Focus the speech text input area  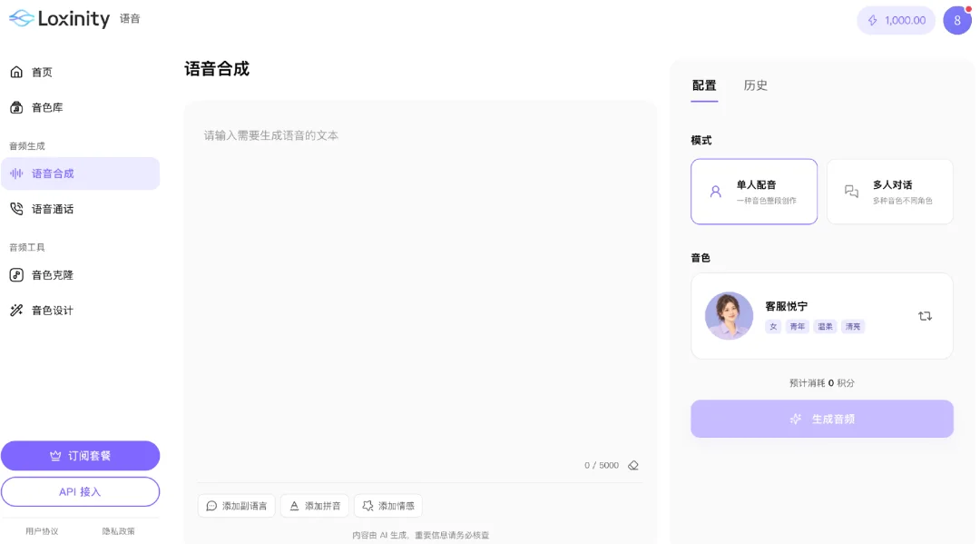pyautogui.click(x=420, y=291)
